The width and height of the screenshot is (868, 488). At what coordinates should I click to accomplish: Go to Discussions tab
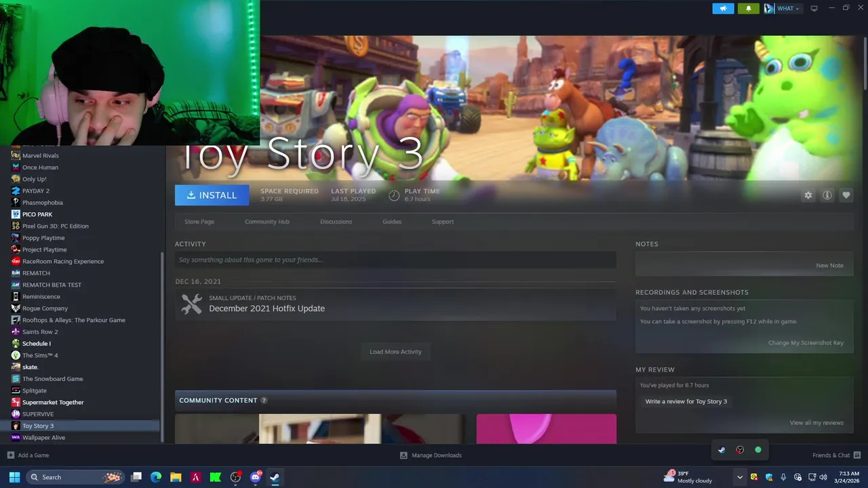[x=336, y=222]
